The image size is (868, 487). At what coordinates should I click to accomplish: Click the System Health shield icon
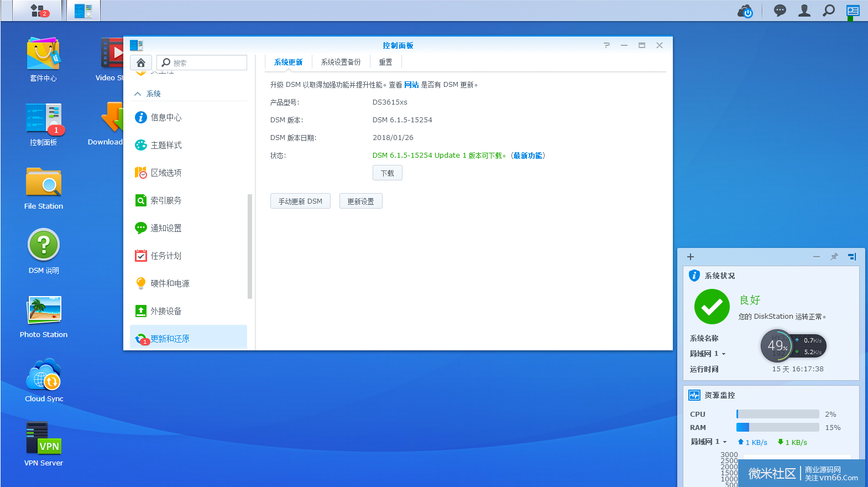[x=694, y=276]
